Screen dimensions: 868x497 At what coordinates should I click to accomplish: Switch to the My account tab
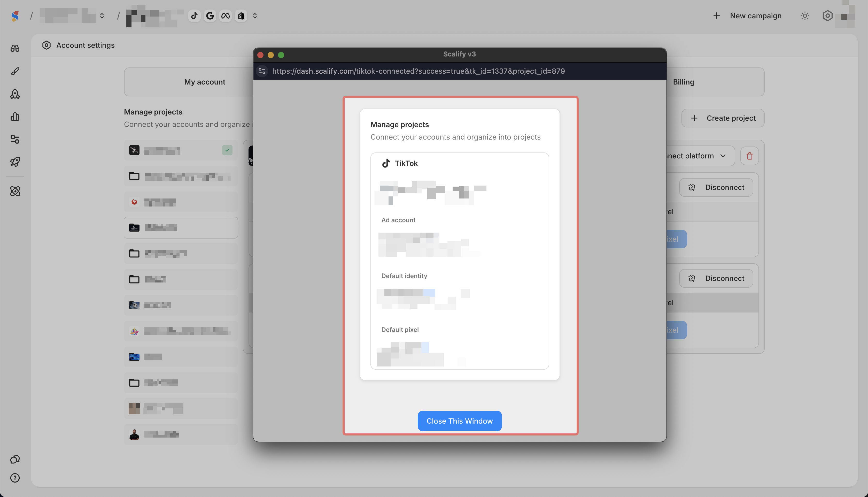pyautogui.click(x=204, y=82)
